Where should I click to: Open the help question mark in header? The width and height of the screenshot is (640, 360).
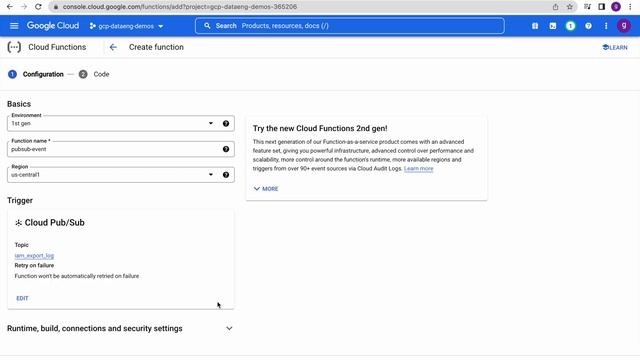click(588, 26)
